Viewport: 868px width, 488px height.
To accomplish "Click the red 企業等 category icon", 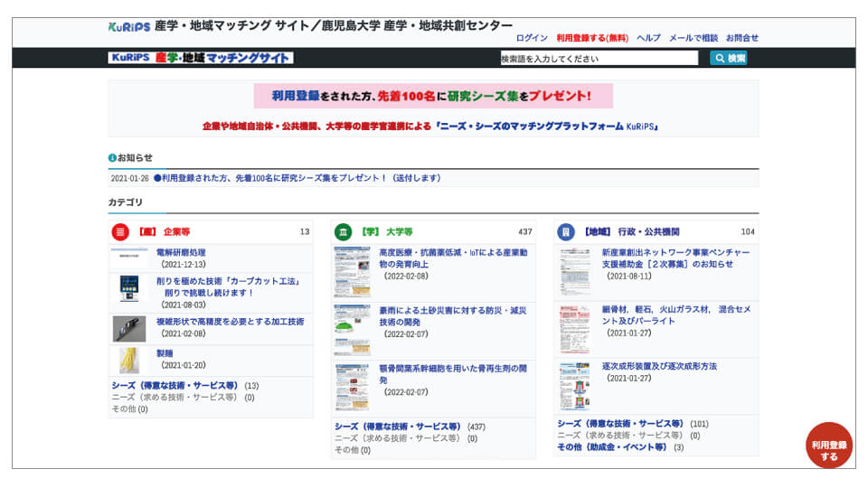I will click(x=120, y=232).
